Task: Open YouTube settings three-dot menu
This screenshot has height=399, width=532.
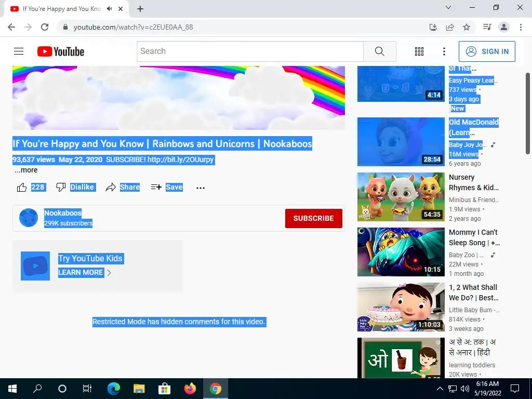Action: coord(444,51)
